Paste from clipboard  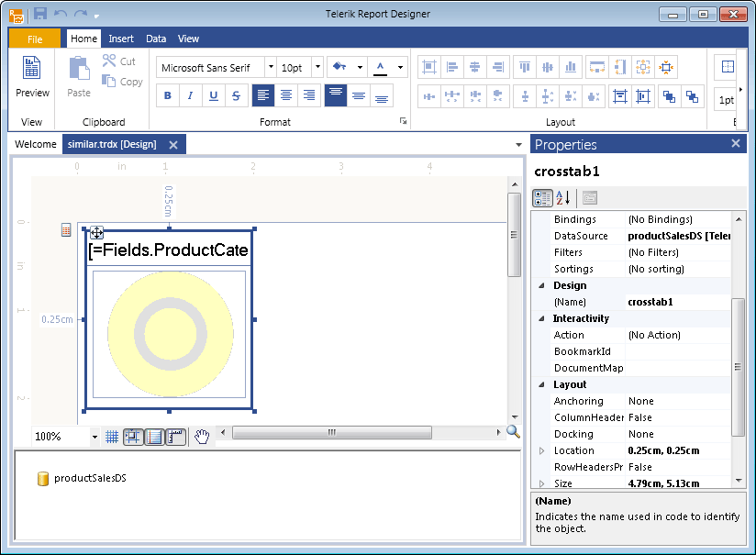pyautogui.click(x=79, y=77)
